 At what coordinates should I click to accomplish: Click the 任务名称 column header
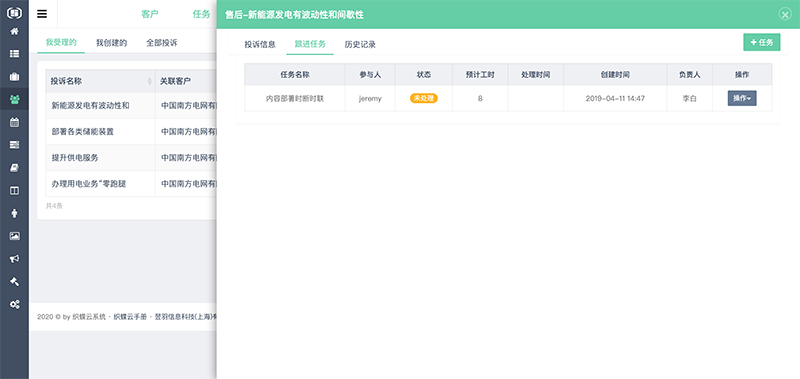pyautogui.click(x=295, y=74)
